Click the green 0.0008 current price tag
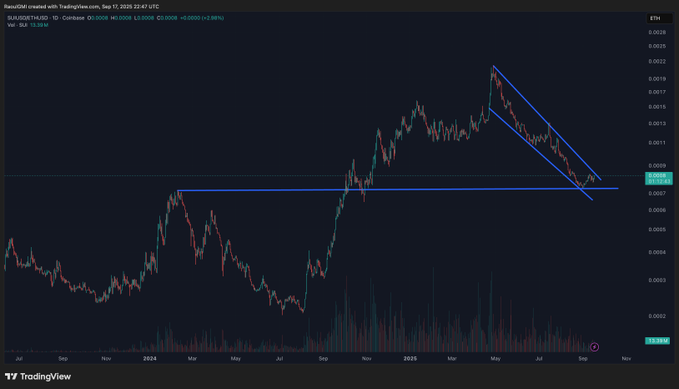 [x=659, y=178]
